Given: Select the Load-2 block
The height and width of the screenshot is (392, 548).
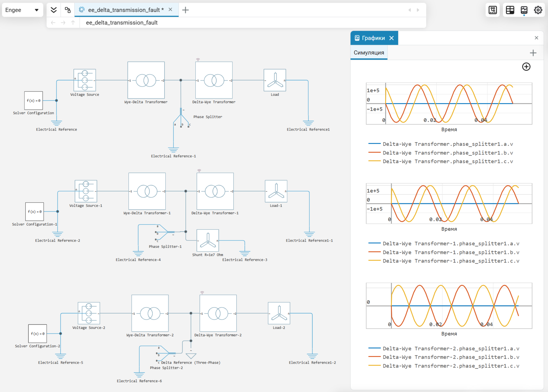Looking at the screenshot, I should pyautogui.click(x=279, y=313).
